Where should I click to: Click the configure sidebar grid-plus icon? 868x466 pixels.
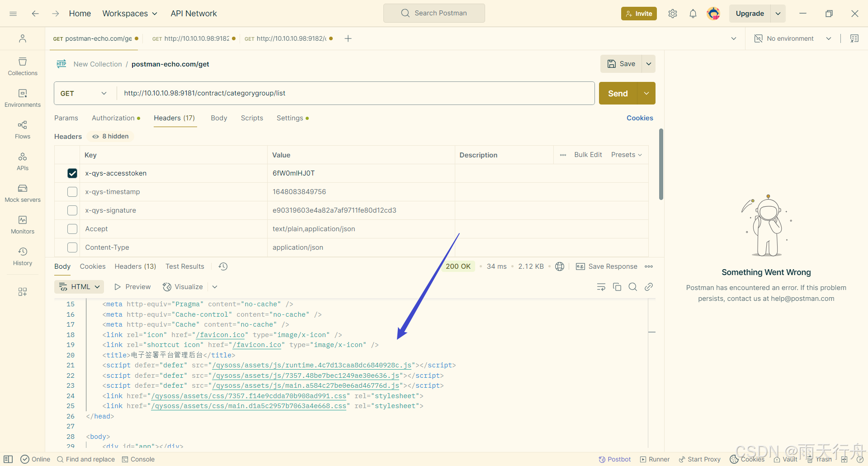23,292
